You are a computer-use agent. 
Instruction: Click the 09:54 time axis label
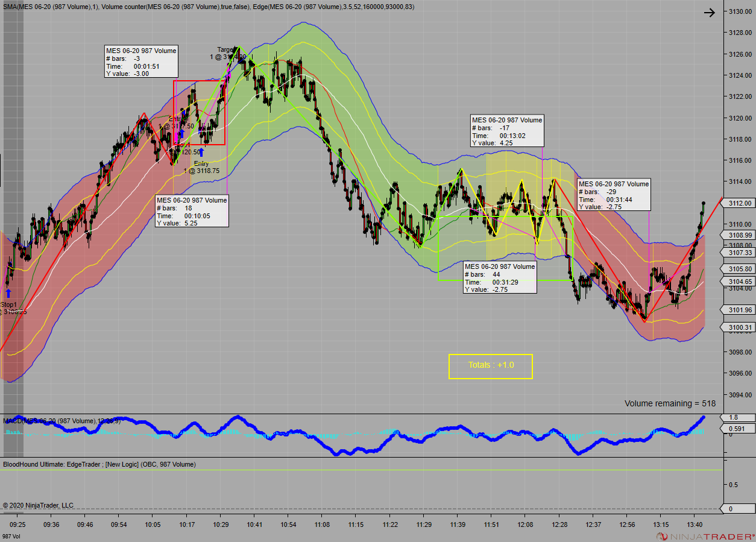click(x=119, y=525)
